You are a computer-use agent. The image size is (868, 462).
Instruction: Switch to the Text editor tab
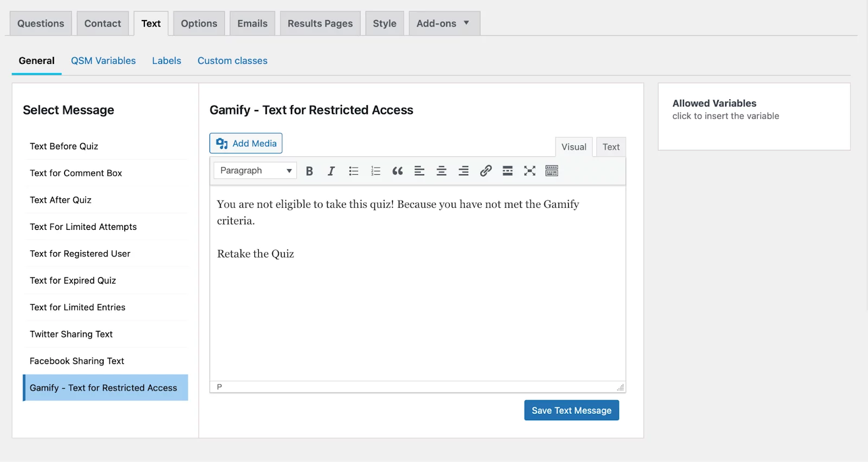click(611, 147)
